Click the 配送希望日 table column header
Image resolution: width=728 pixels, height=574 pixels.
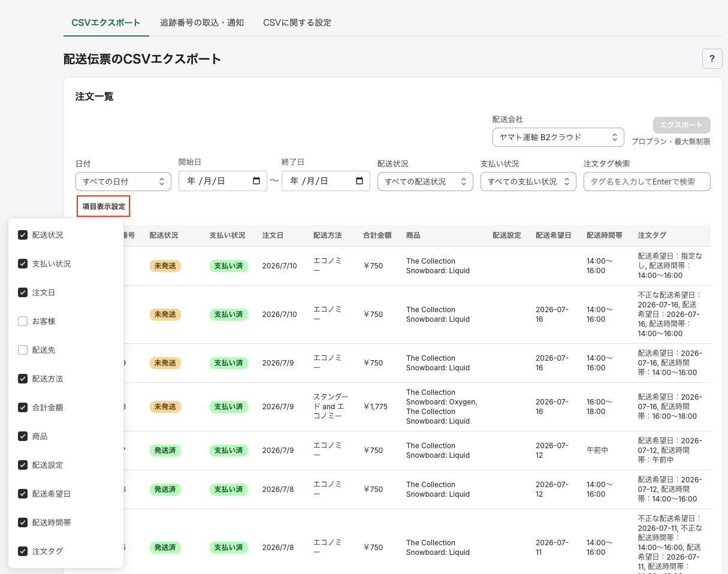pyautogui.click(x=554, y=235)
